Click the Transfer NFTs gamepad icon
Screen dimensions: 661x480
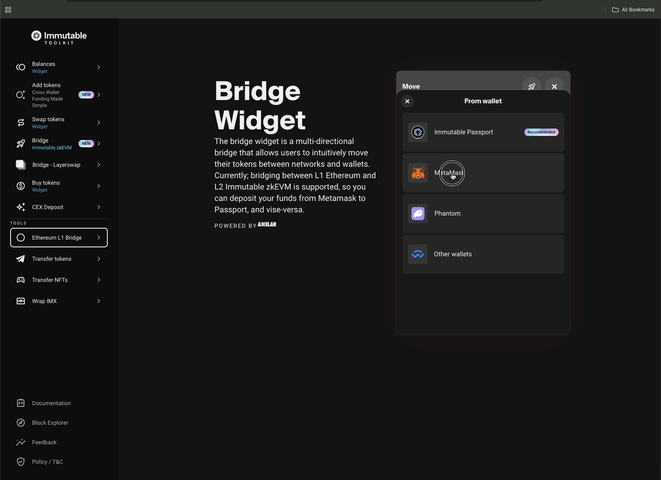(20, 280)
